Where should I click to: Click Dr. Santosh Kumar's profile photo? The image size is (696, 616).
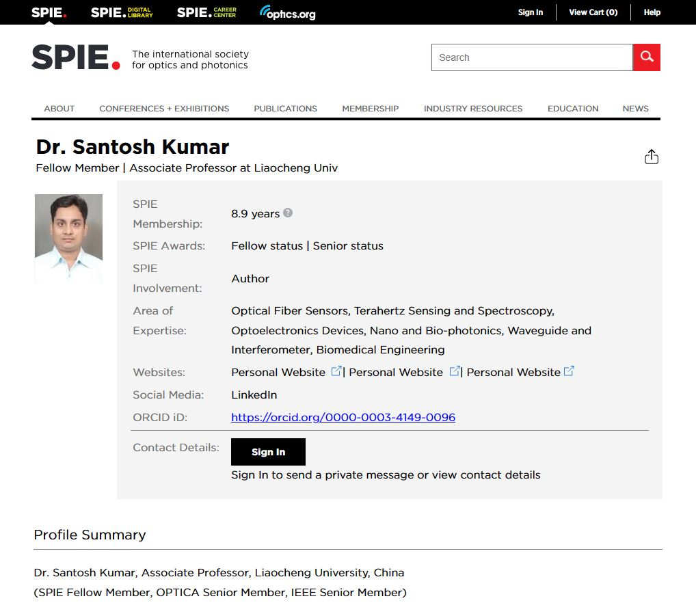coord(68,238)
